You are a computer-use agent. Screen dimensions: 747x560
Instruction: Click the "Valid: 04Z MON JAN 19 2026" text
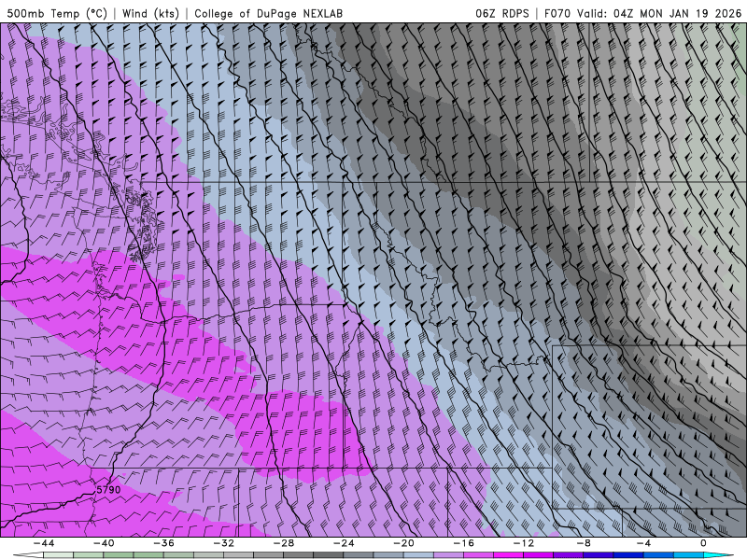(659, 13)
